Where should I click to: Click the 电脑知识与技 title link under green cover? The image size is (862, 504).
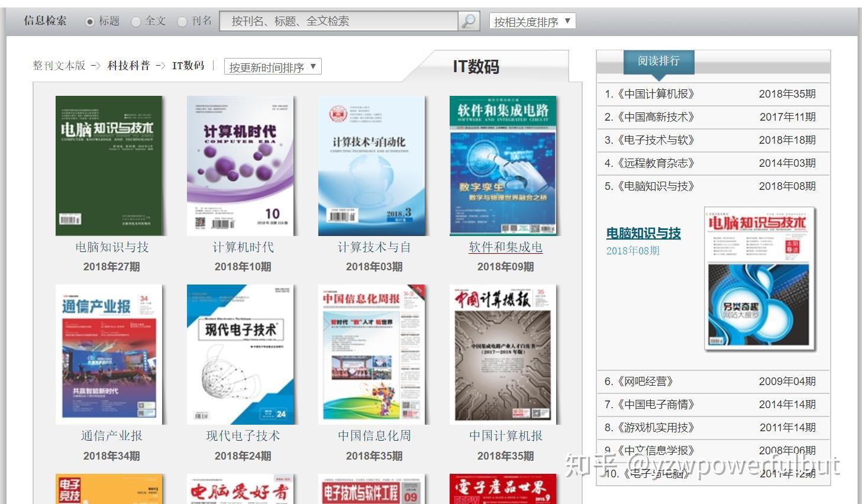pyautogui.click(x=112, y=247)
